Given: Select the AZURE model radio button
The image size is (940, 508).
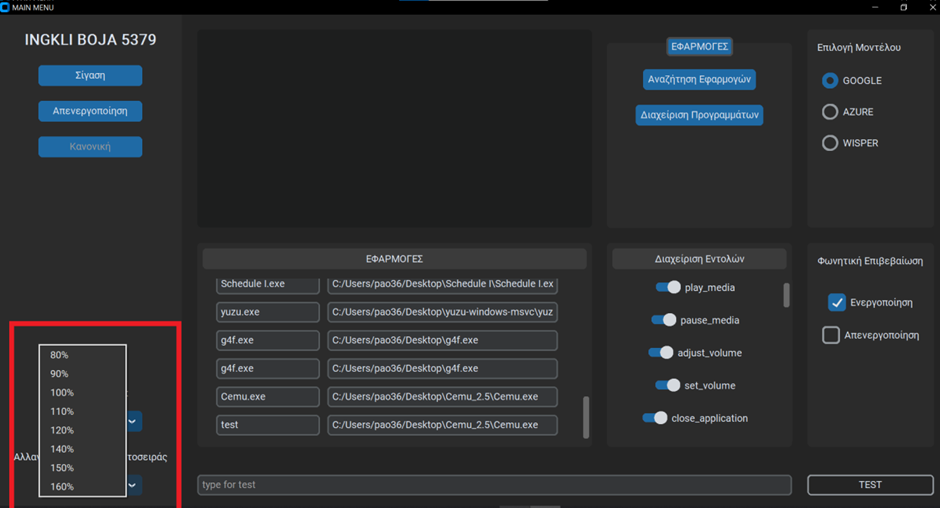Looking at the screenshot, I should (x=830, y=112).
